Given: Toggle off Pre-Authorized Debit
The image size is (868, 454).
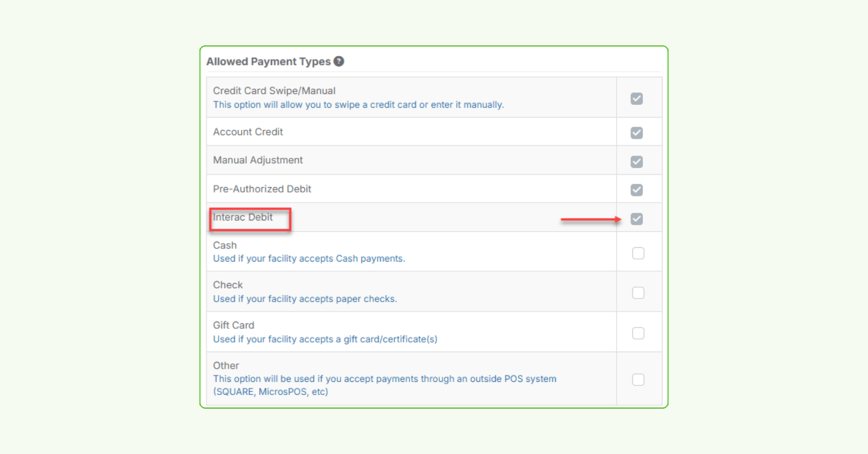Looking at the screenshot, I should click(x=636, y=189).
